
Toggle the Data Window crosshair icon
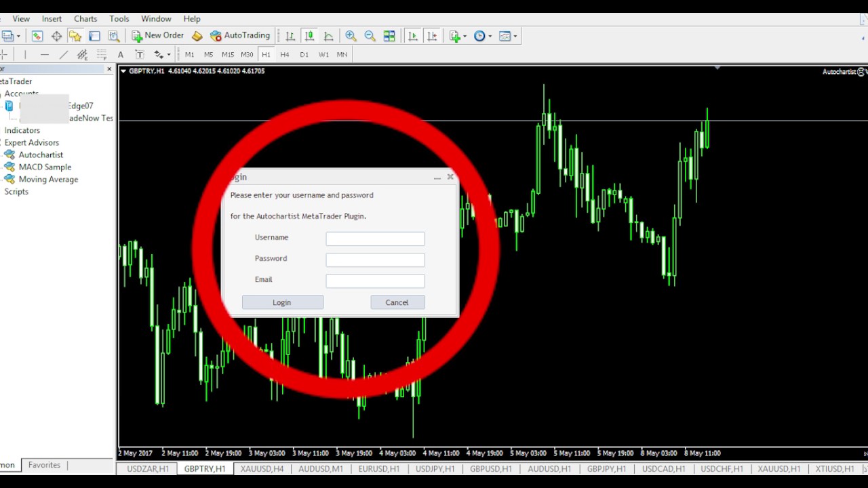click(56, 36)
